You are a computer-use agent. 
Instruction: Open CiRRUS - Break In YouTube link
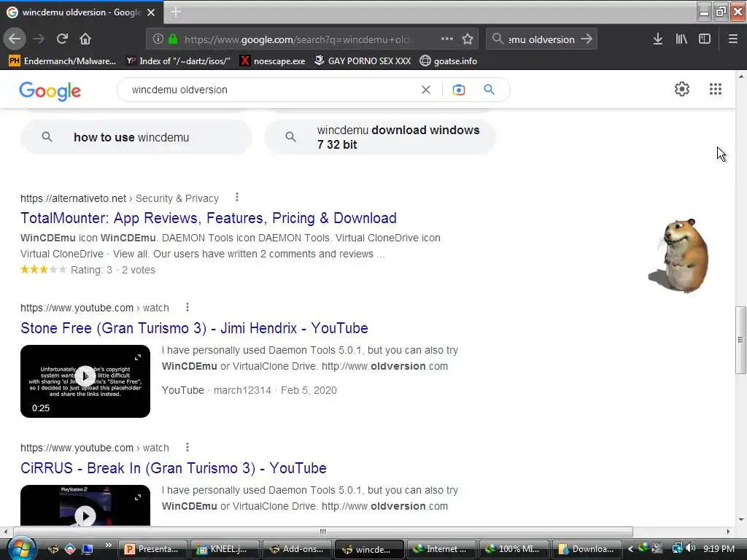tap(174, 468)
